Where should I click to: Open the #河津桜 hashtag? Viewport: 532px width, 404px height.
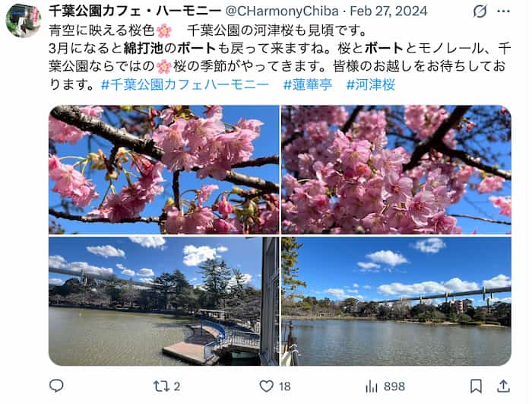[x=371, y=84]
